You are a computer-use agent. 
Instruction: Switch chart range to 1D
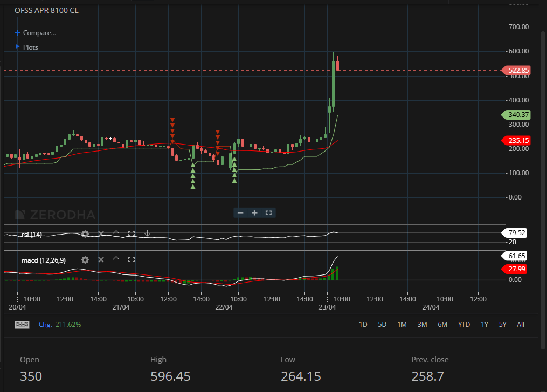click(x=363, y=324)
